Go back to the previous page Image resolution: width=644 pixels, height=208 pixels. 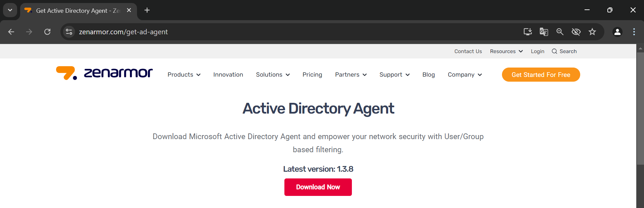(x=11, y=32)
